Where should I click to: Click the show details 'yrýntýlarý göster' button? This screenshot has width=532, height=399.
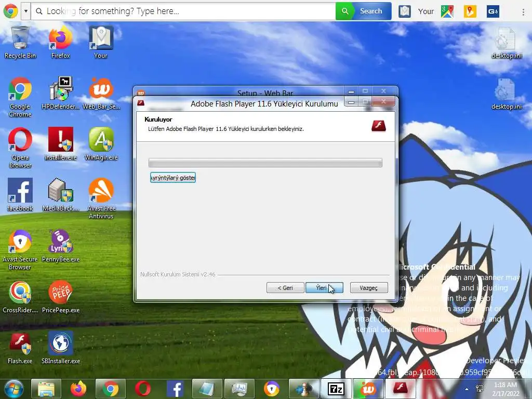(x=172, y=178)
